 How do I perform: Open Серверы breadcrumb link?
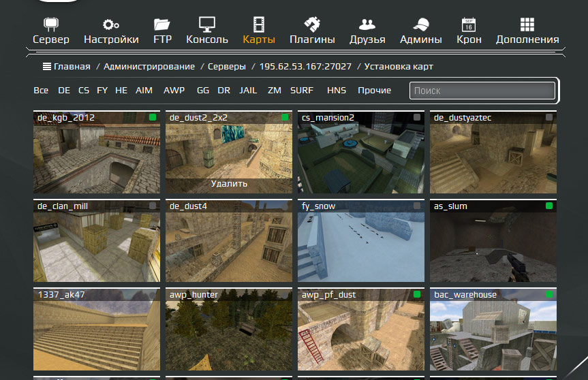click(x=227, y=67)
